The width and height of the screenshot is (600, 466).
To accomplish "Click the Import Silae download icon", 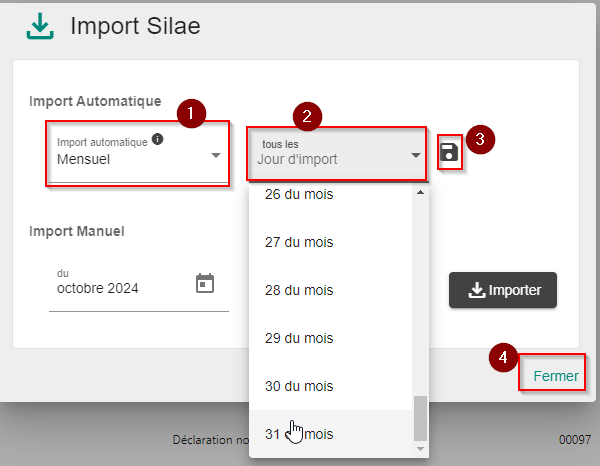I will 40,26.
